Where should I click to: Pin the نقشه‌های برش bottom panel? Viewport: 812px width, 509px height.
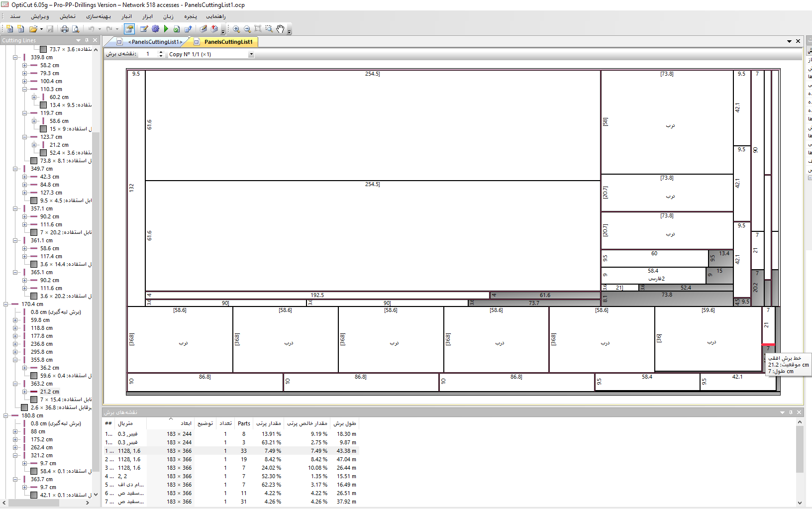coord(791,412)
